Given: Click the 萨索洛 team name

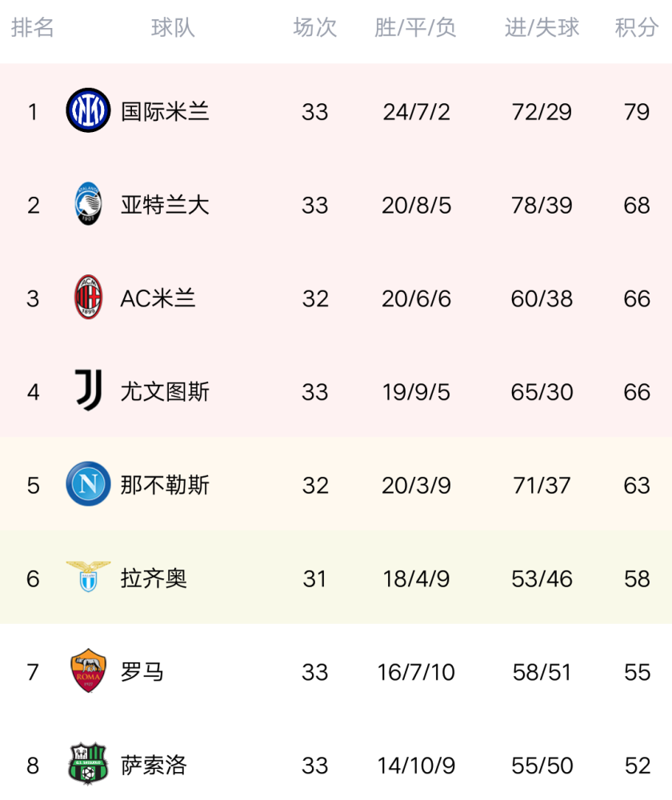Looking at the screenshot, I should pos(154,766).
